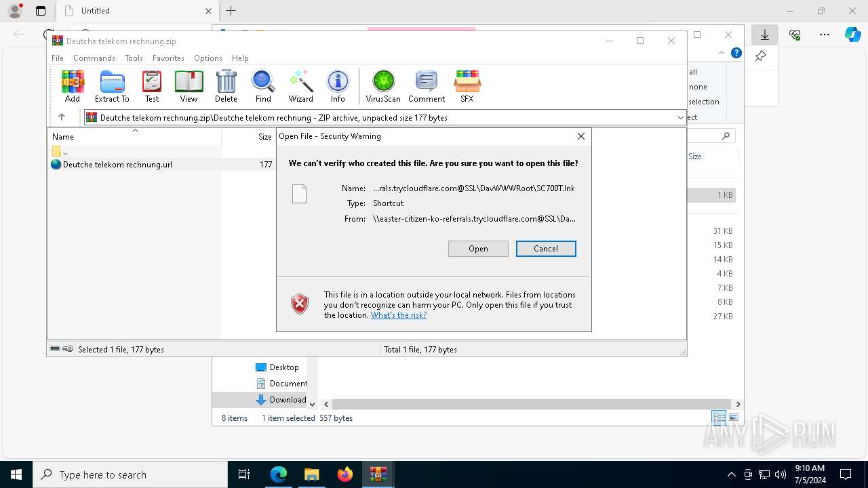Run VirusScan on the archive
868x488 pixels.
click(x=383, y=86)
